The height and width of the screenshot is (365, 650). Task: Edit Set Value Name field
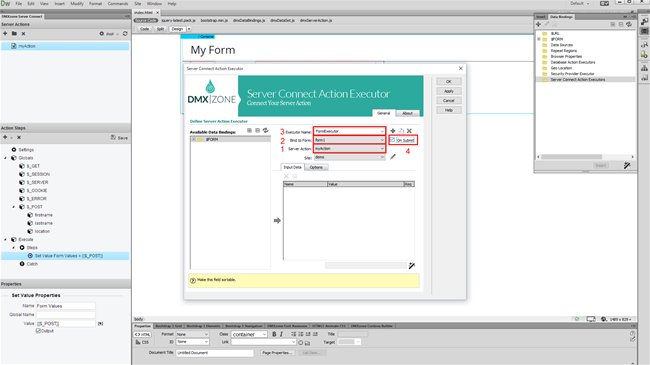(x=65, y=306)
